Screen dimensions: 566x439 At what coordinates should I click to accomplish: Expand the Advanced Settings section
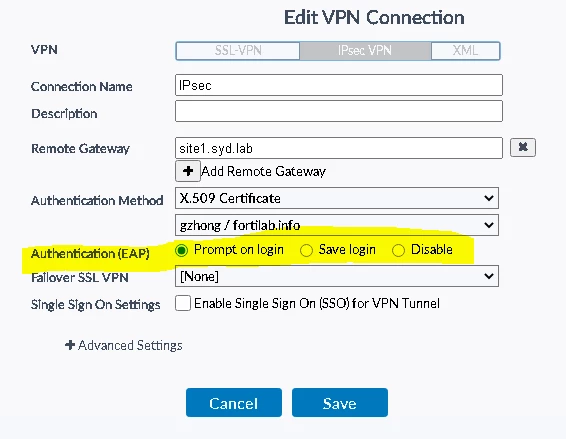(124, 345)
